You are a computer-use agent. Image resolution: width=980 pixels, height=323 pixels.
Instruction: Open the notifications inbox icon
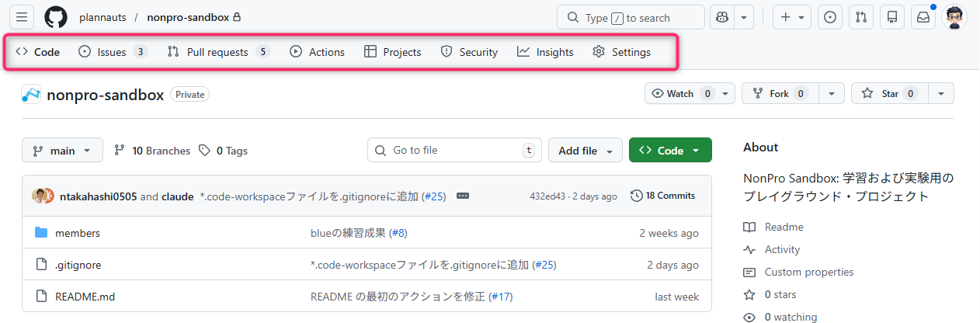923,17
